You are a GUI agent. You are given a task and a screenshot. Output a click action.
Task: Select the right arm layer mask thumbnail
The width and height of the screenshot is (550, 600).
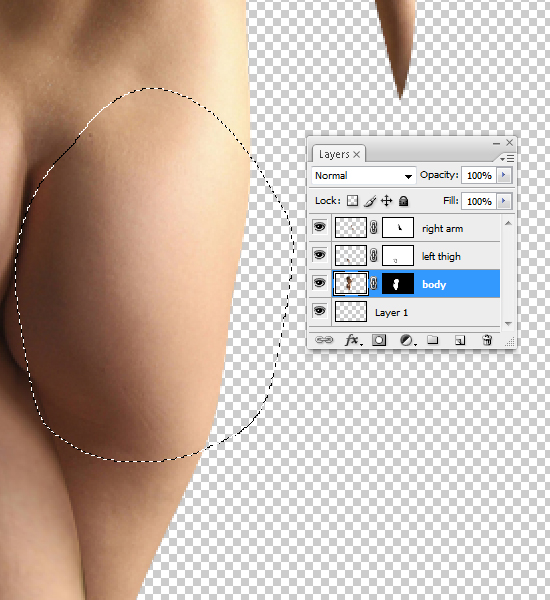click(398, 228)
